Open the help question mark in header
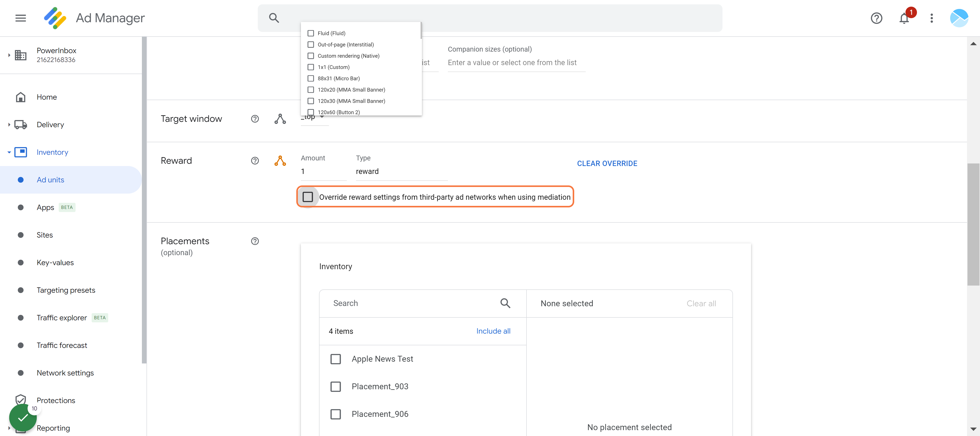The image size is (980, 436). 876,18
